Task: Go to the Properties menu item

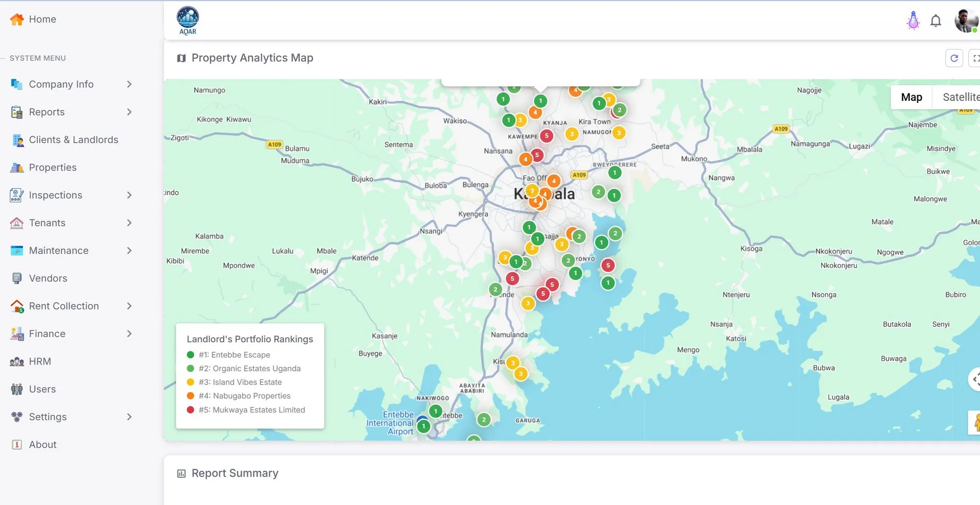Action: 53,168
